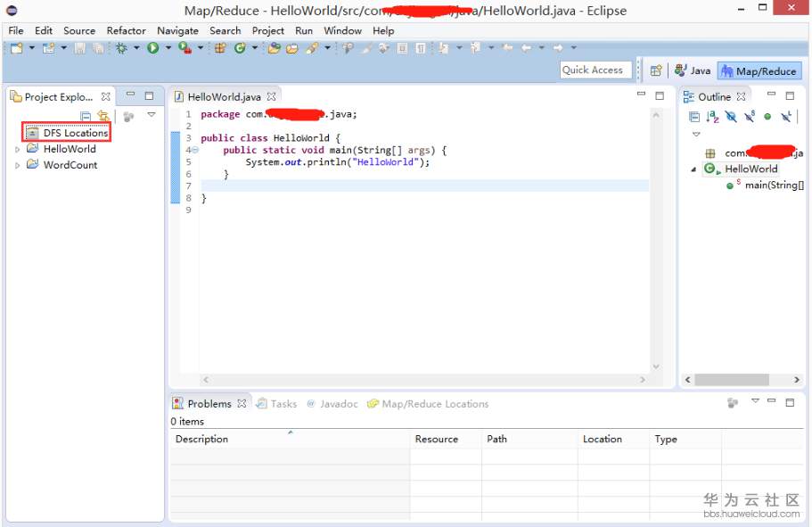Minimize the Problems panel view
Screen dimensions: 812x527
(x=772, y=401)
